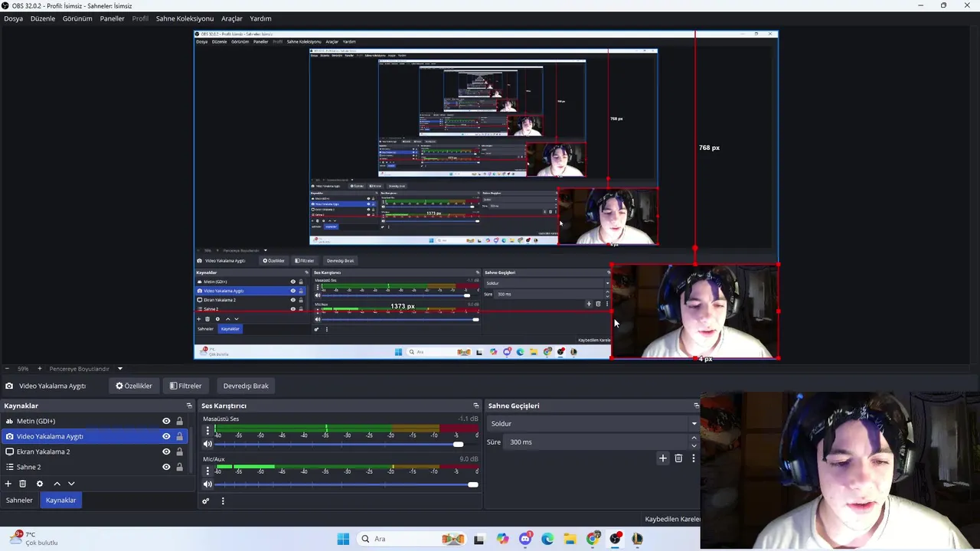Add a new source with the plus icon
The width and height of the screenshot is (980, 551).
tap(8, 484)
